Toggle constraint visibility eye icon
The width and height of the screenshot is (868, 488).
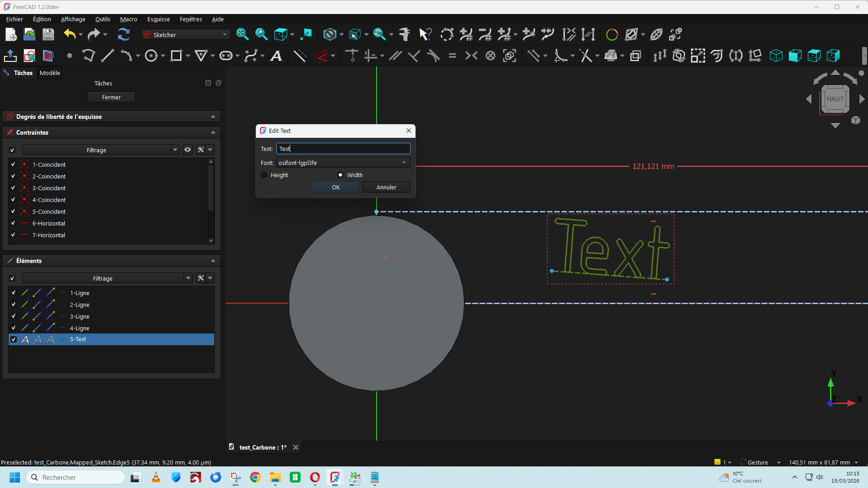(188, 150)
